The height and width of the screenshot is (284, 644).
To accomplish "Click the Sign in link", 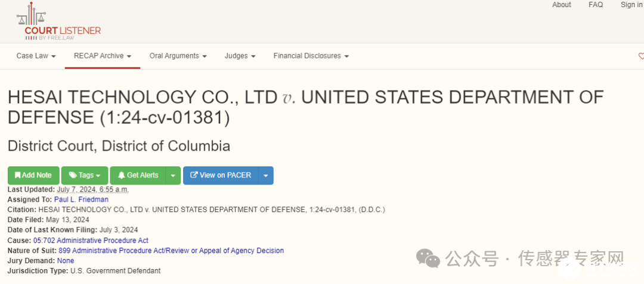I will [631, 5].
